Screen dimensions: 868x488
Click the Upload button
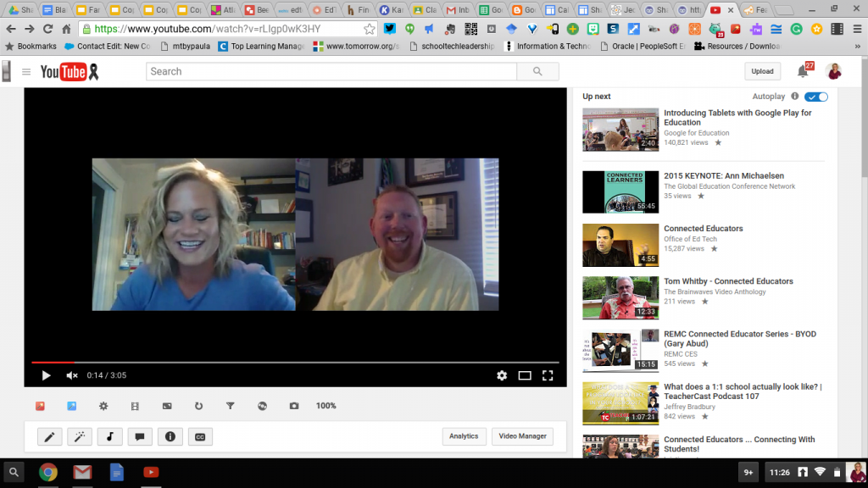761,71
